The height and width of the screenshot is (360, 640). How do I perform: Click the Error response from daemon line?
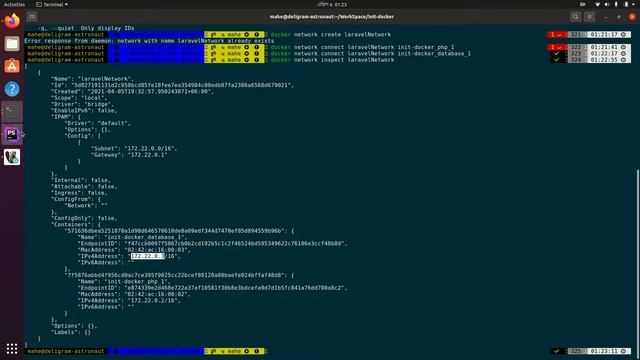coord(149,41)
